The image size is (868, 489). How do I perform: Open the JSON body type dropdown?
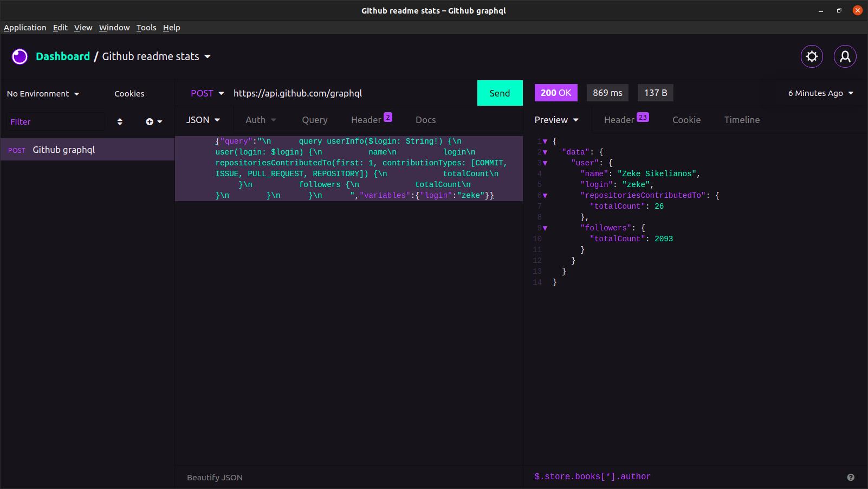pos(203,119)
